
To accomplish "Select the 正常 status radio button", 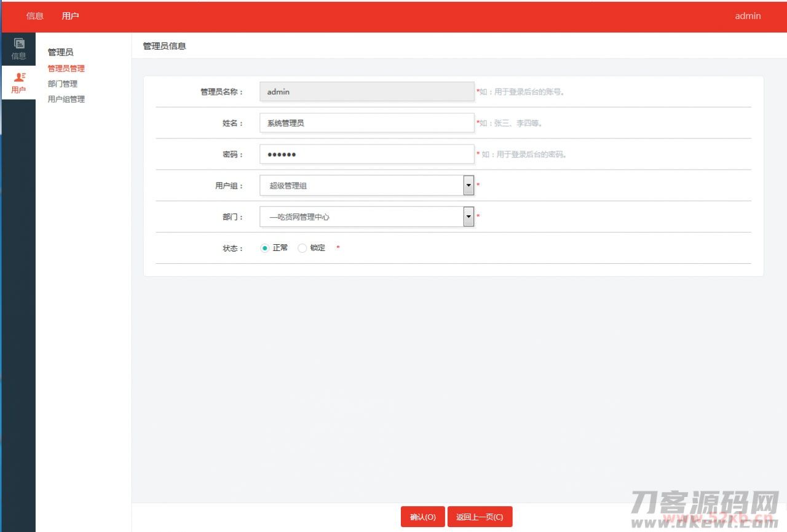I will click(x=265, y=248).
